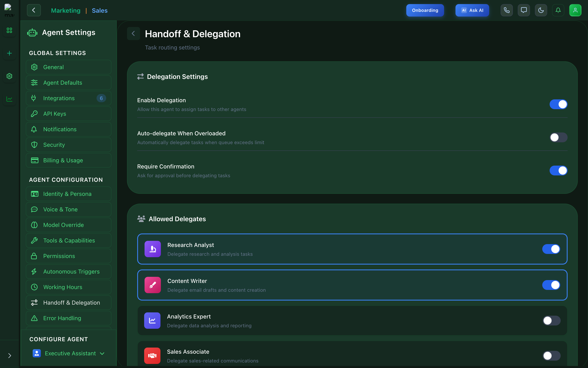Click the Allowed Delegates people icon
Screen dimensions: 588x368
(x=141, y=219)
